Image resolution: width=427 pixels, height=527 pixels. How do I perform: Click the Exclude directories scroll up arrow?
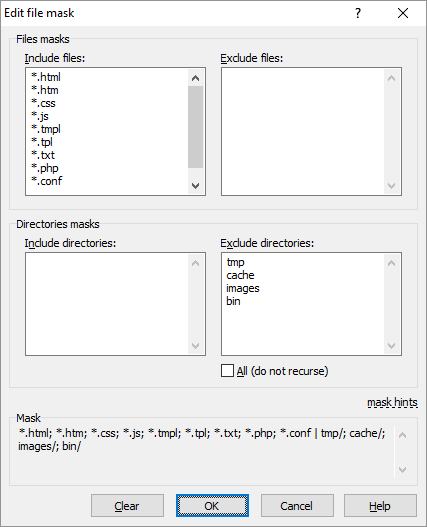[x=391, y=263]
